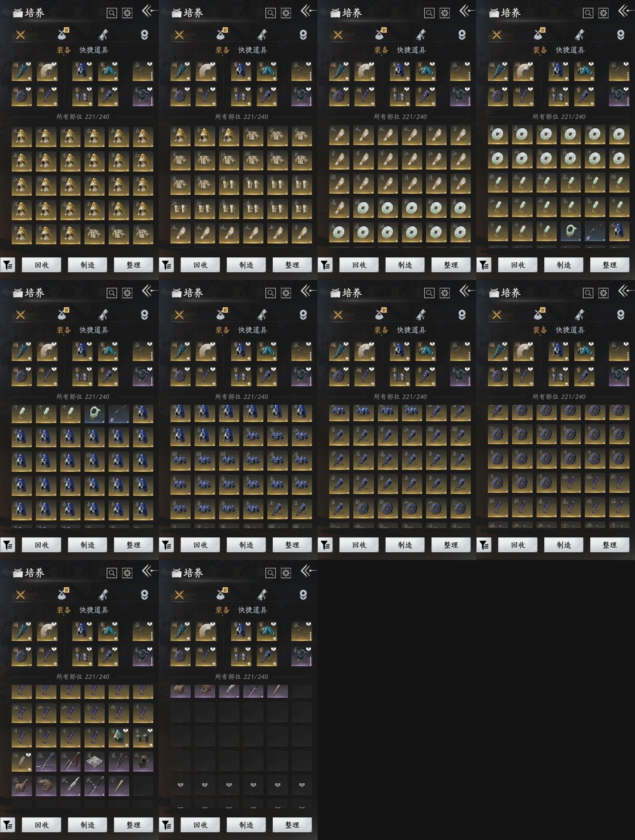Click 所有部位 221/240 in the golden-helmets-only panel
Viewport: 635px width, 840px height.
click(83, 117)
